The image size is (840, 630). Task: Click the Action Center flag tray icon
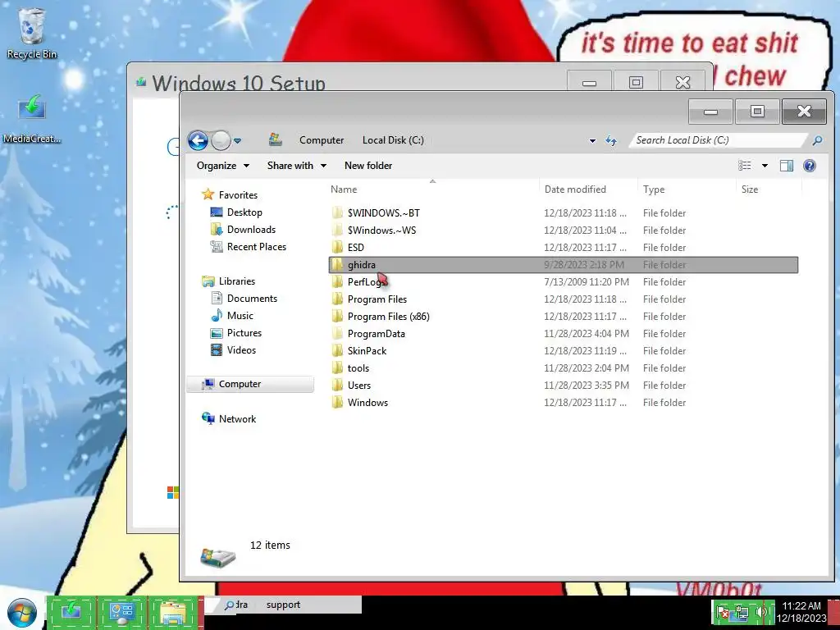coord(723,612)
